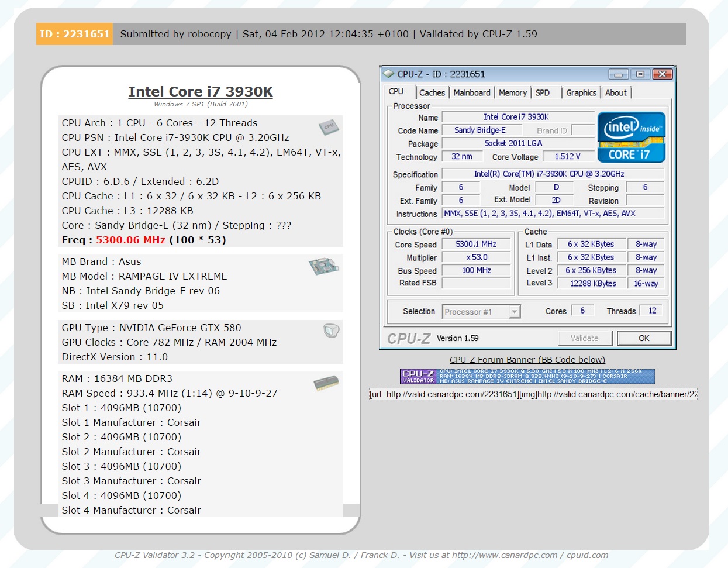Click the Validate button
The width and height of the screenshot is (728, 568).
point(584,338)
